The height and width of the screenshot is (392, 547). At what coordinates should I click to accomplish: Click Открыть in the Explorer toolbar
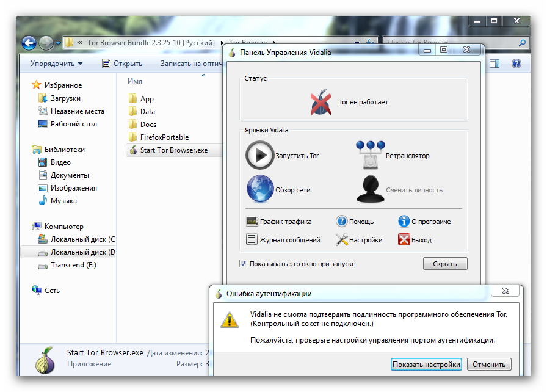point(122,64)
